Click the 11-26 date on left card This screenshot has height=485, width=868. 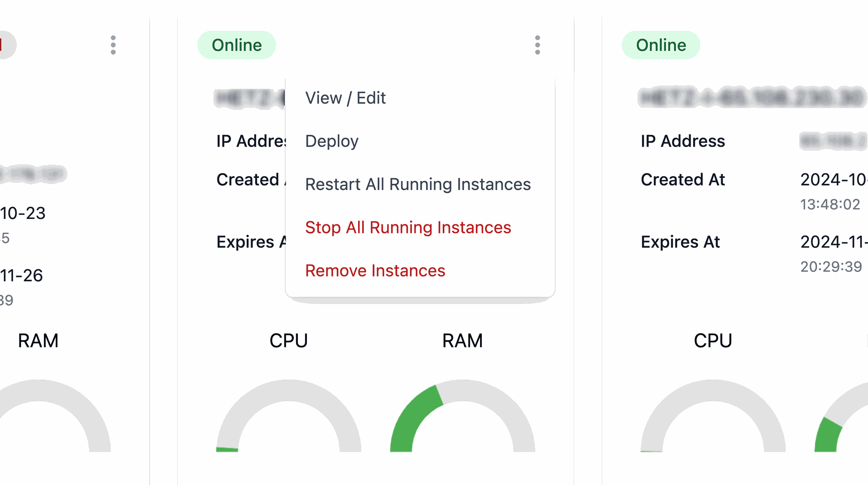click(21, 276)
